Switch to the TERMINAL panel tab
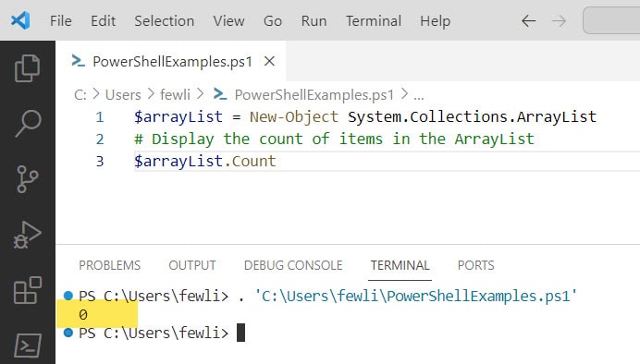 point(400,265)
